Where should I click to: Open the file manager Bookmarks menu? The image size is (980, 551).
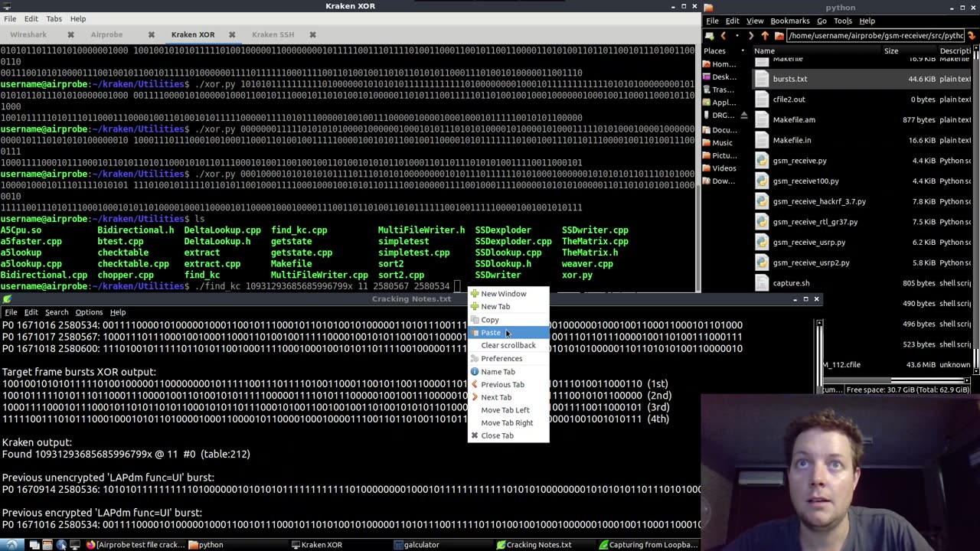(x=789, y=21)
